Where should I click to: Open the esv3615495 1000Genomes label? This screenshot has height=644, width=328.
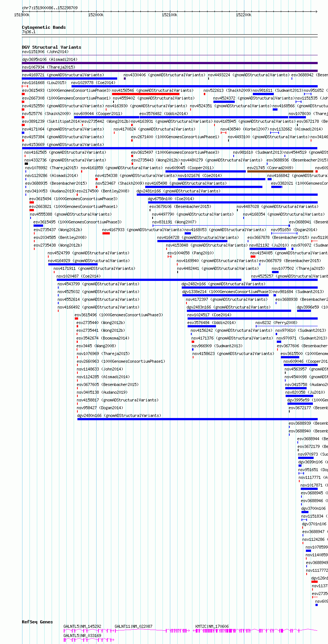click(x=77, y=222)
